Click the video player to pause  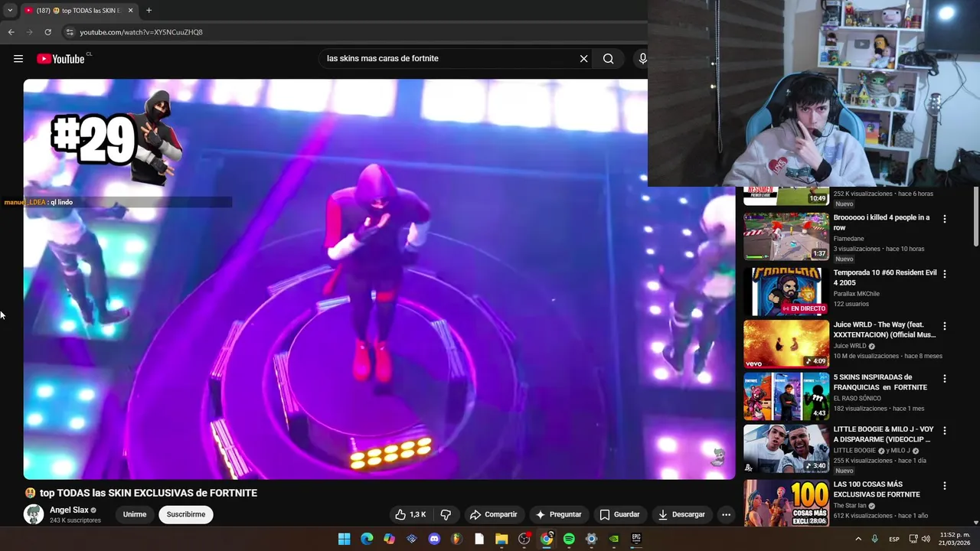pos(379,279)
